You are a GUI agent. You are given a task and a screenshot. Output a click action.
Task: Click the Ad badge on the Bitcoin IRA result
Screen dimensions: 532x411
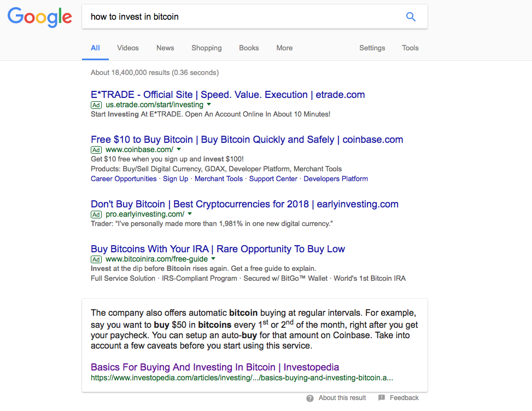pos(96,258)
